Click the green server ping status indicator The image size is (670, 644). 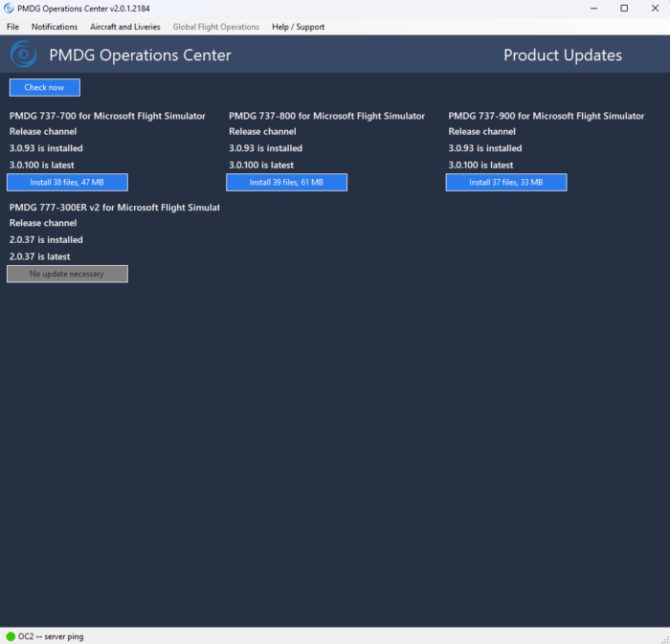pos(11,636)
